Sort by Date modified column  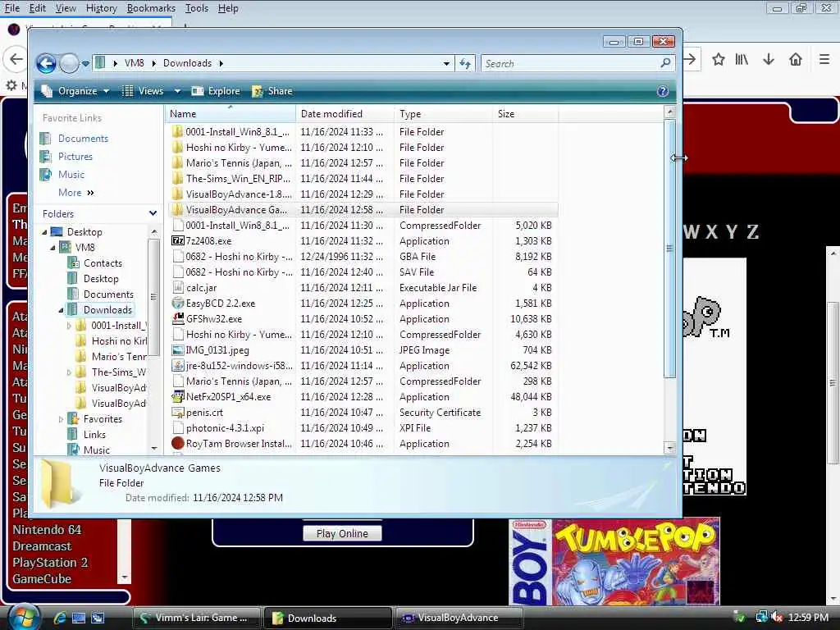tap(345, 113)
